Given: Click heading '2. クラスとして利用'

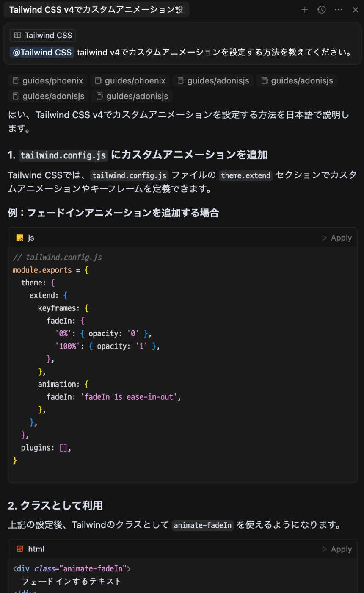Looking at the screenshot, I should point(55,505).
